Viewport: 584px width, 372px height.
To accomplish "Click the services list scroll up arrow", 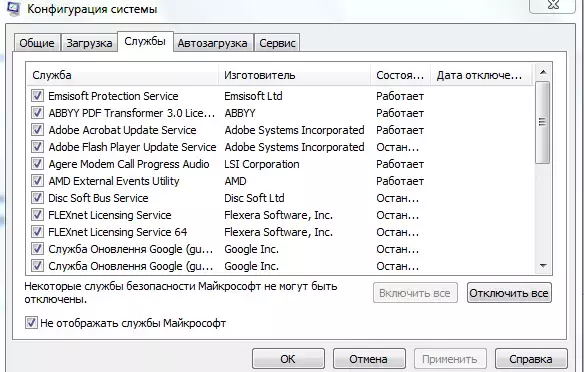I will coord(543,72).
